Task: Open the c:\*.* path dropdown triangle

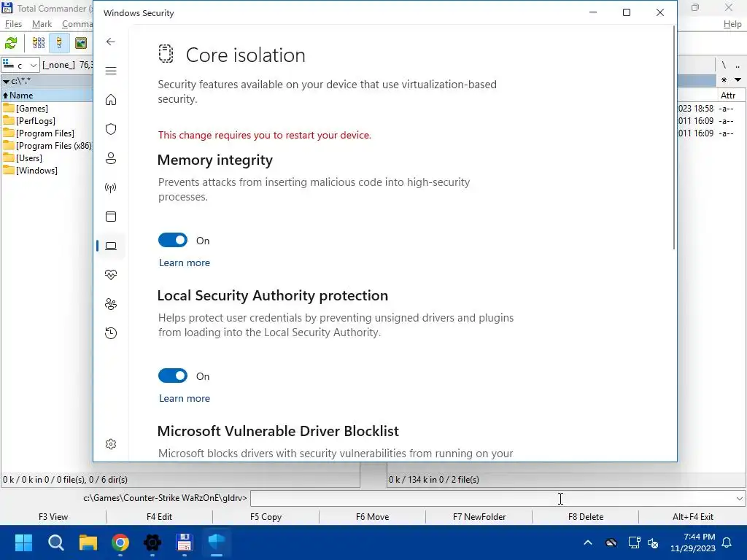Action: tap(6, 82)
